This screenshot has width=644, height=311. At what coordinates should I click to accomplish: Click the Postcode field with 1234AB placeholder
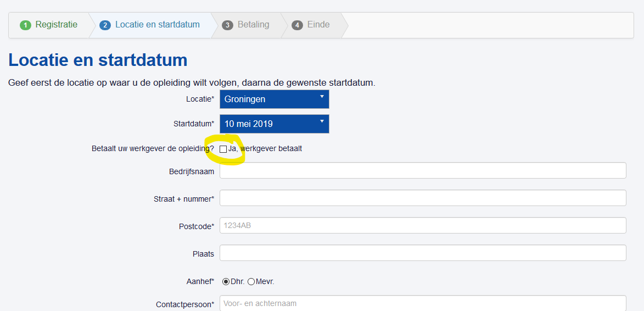click(423, 225)
